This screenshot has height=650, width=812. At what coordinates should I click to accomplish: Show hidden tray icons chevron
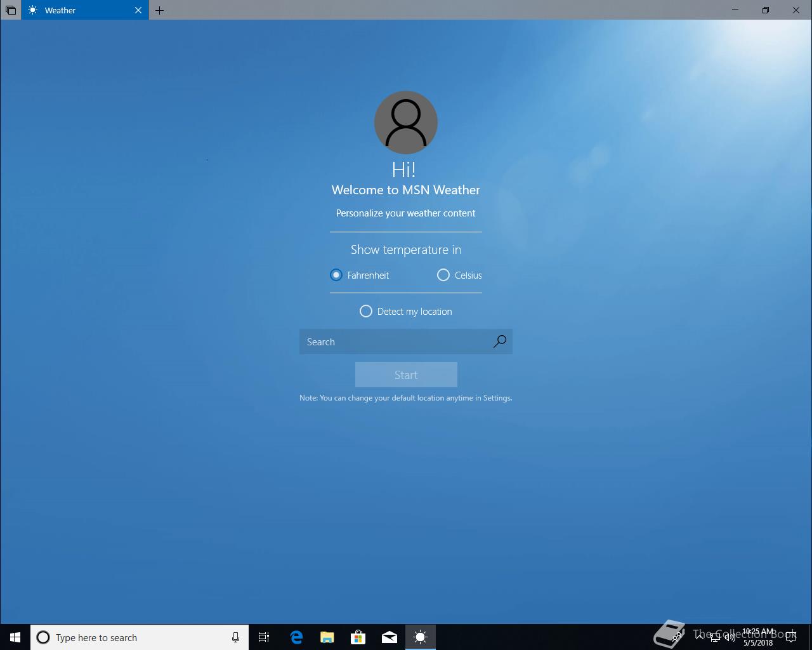click(x=699, y=637)
